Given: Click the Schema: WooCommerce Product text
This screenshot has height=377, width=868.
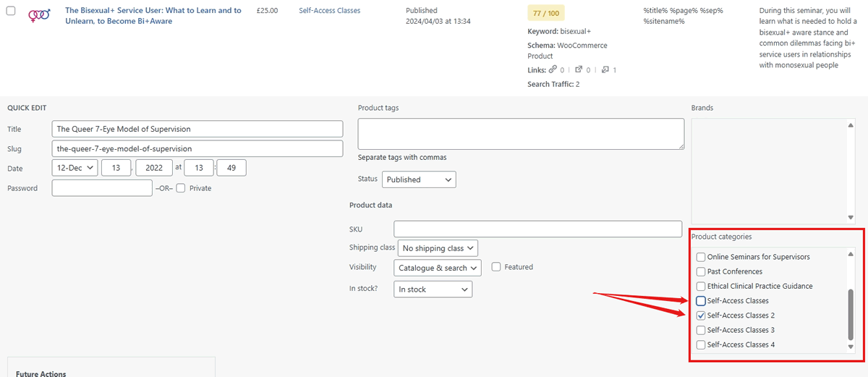Looking at the screenshot, I should (x=568, y=51).
